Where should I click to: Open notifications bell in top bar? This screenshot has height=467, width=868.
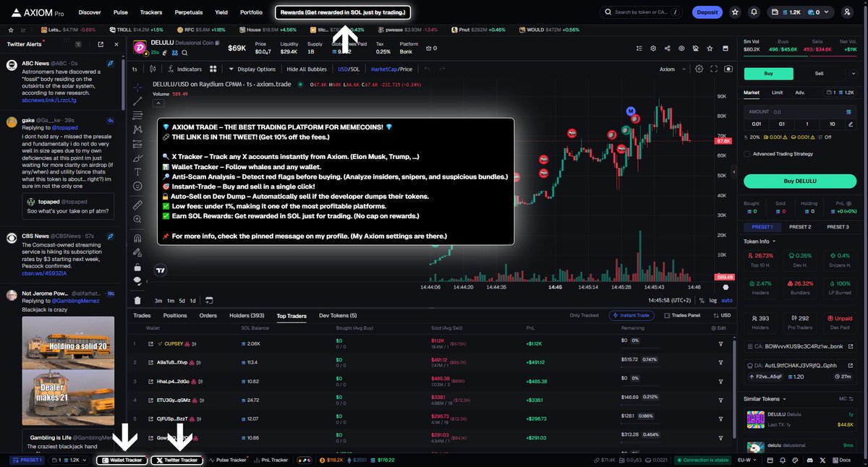754,12
